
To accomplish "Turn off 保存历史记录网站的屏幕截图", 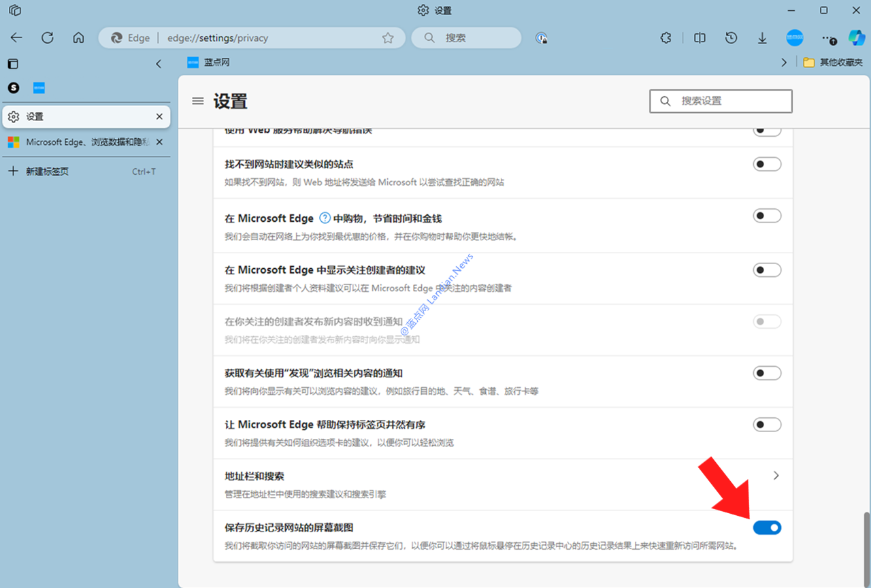I will click(x=767, y=527).
